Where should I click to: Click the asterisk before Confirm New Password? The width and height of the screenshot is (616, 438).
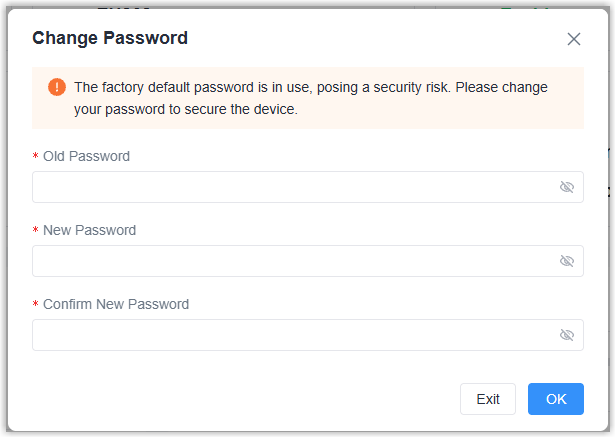[x=36, y=305]
